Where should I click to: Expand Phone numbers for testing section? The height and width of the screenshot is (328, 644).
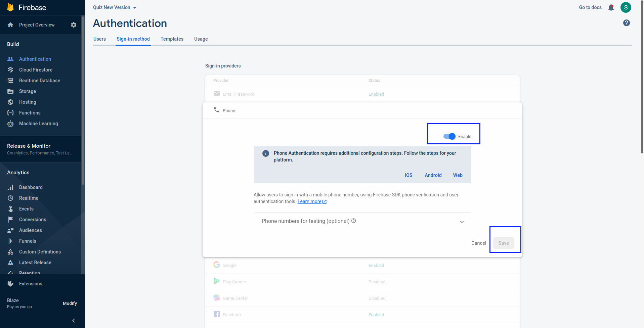click(x=362, y=221)
